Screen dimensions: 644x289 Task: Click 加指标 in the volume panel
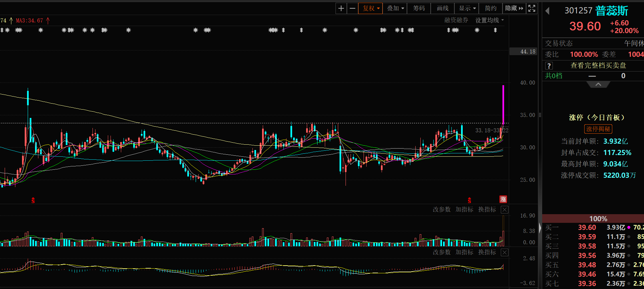coord(464,209)
